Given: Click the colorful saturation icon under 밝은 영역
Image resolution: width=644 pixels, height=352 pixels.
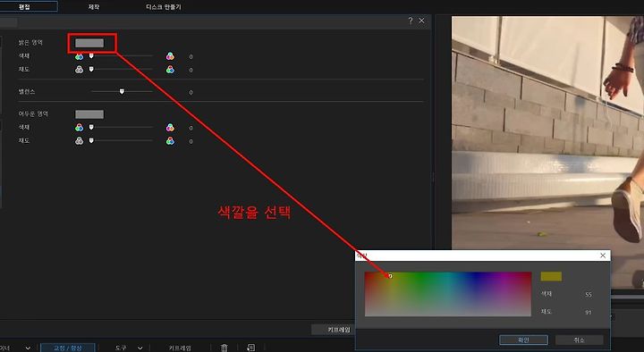Looking at the screenshot, I should (x=170, y=70).
